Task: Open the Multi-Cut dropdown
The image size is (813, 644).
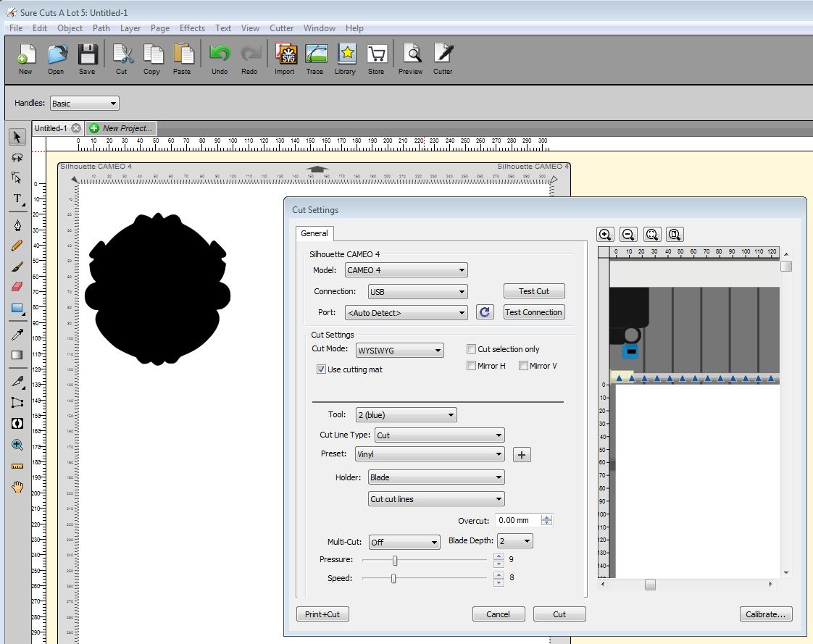Action: pyautogui.click(x=404, y=543)
